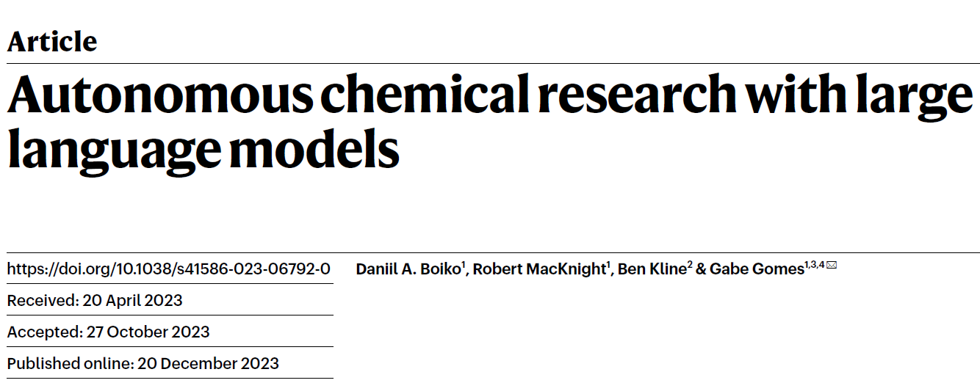Click the ampersand between Kline and Gomes
Screen dimensions: 980x383
point(702,269)
